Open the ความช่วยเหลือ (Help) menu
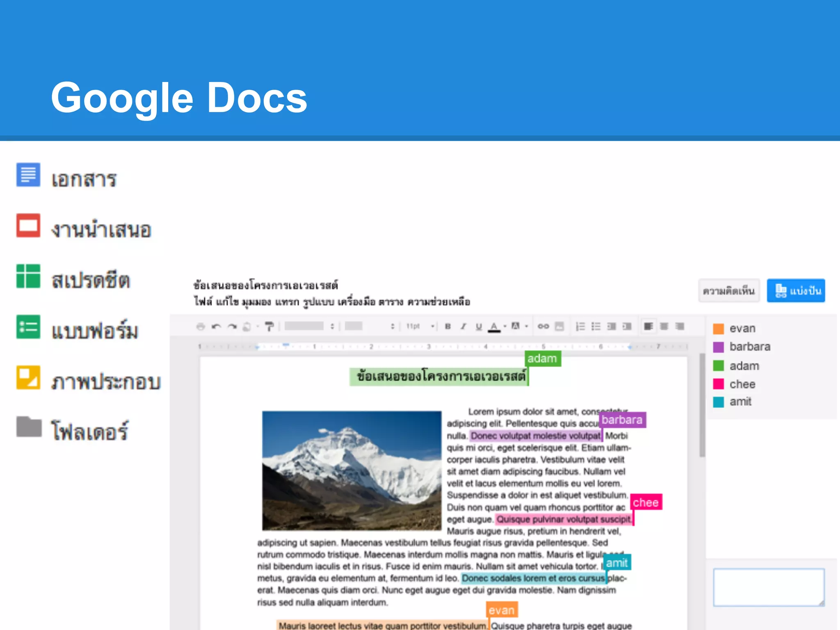This screenshot has height=630, width=840. pyautogui.click(x=439, y=302)
